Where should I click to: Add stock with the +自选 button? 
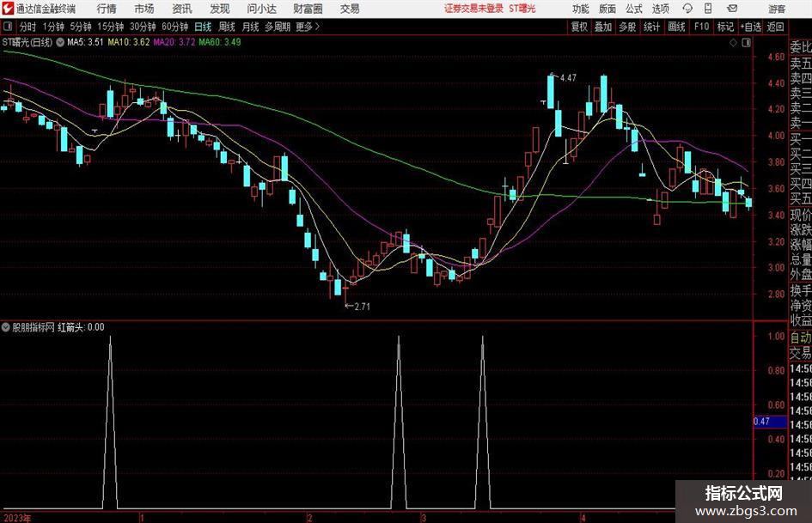[751, 27]
